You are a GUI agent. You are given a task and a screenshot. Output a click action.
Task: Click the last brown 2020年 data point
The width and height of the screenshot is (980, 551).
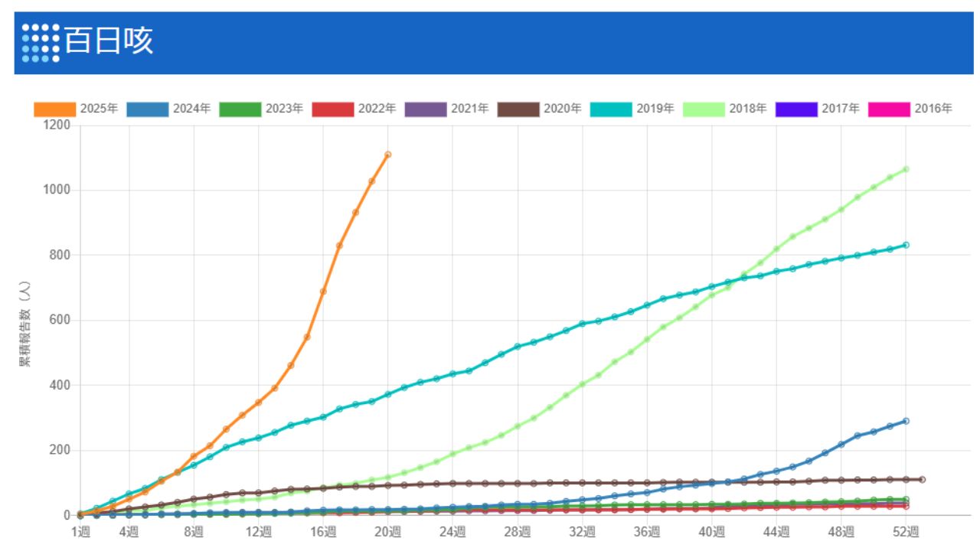pos(922,480)
